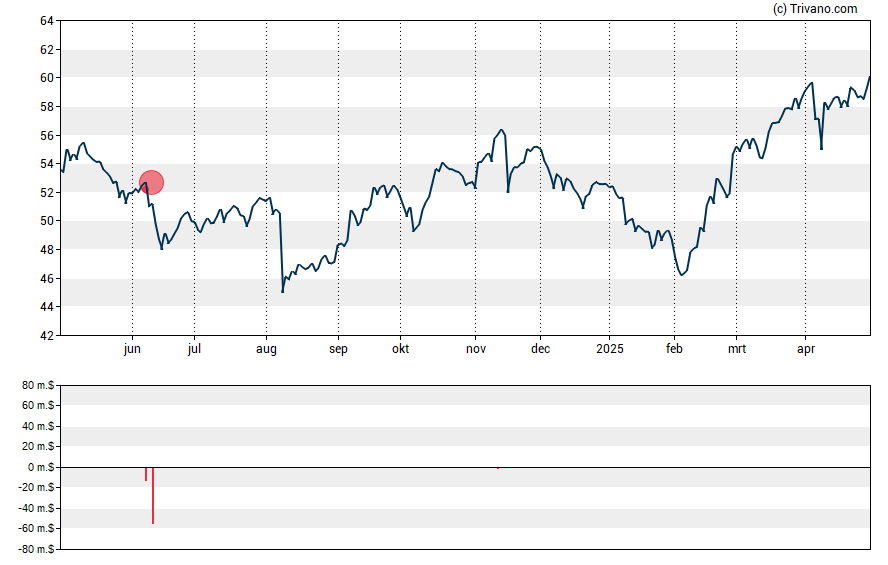Click the '44' price axis label
This screenshot has width=888, height=565.
pos(46,307)
